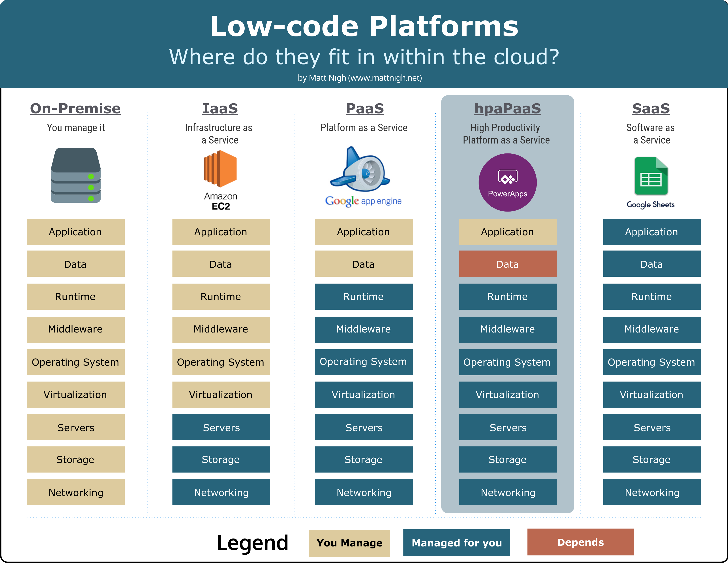Image resolution: width=728 pixels, height=563 pixels.
Task: Click the Managed for you legend swatch
Action: [456, 543]
